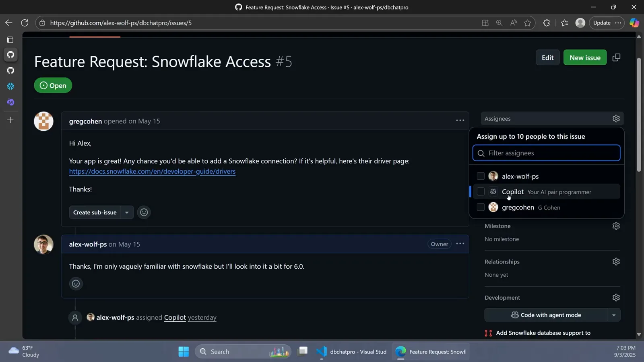This screenshot has height=362, width=644.
Task: Click the page vertical scrollbar thumb
Action: [x=639, y=115]
